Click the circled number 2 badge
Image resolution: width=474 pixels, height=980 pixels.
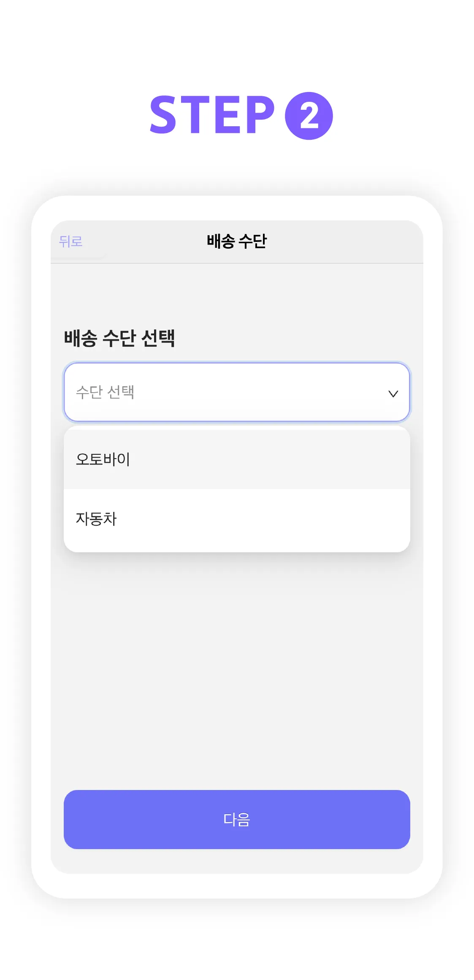(x=309, y=116)
